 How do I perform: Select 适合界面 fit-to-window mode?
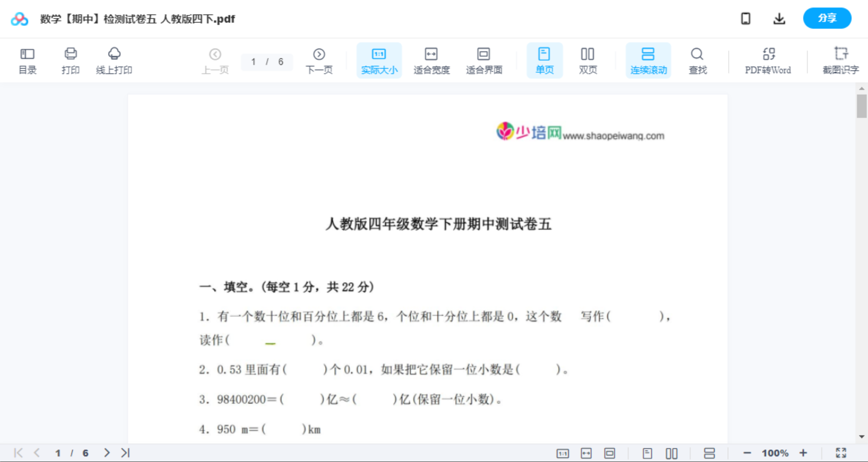coord(484,60)
